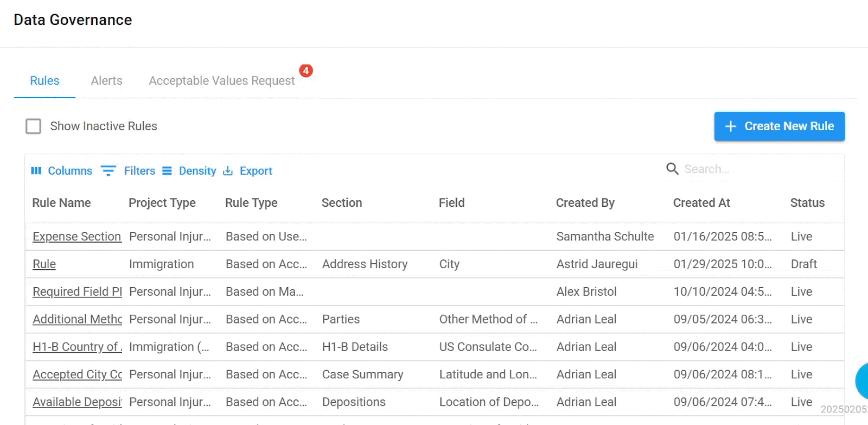Open the Export menu label
The width and height of the screenshot is (868, 425).
pyautogui.click(x=256, y=171)
